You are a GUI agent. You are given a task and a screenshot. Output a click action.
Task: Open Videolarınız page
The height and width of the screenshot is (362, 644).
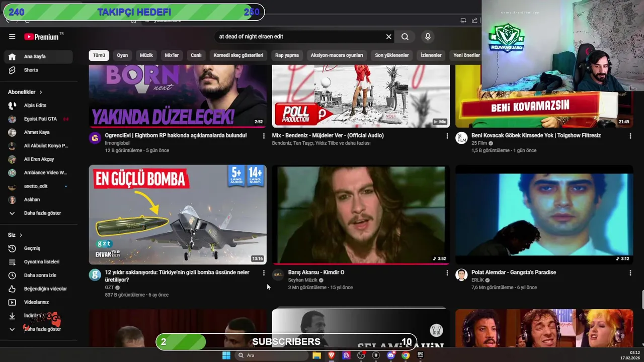[x=38, y=302]
